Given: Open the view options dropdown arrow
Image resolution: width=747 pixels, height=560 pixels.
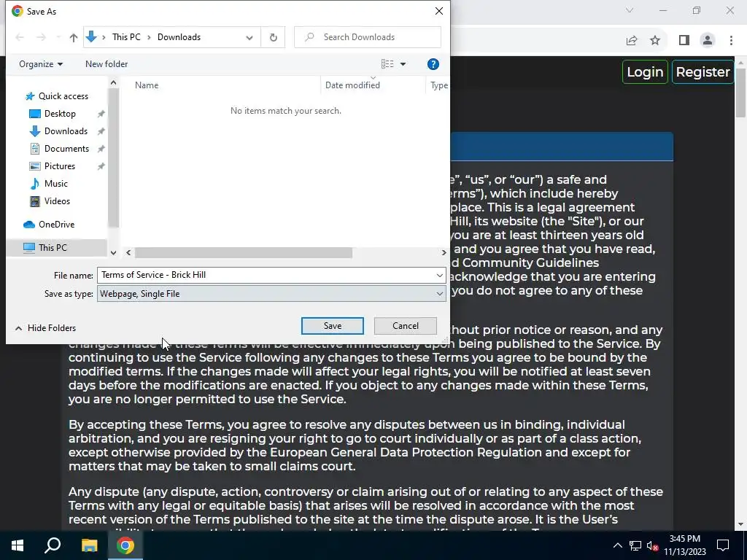Looking at the screenshot, I should [403, 64].
